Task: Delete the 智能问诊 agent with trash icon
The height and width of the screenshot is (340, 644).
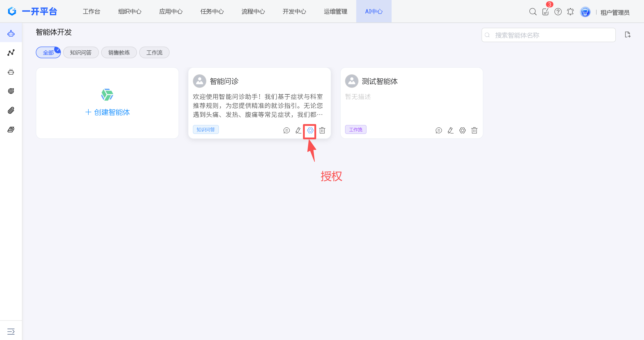Action: point(322,130)
